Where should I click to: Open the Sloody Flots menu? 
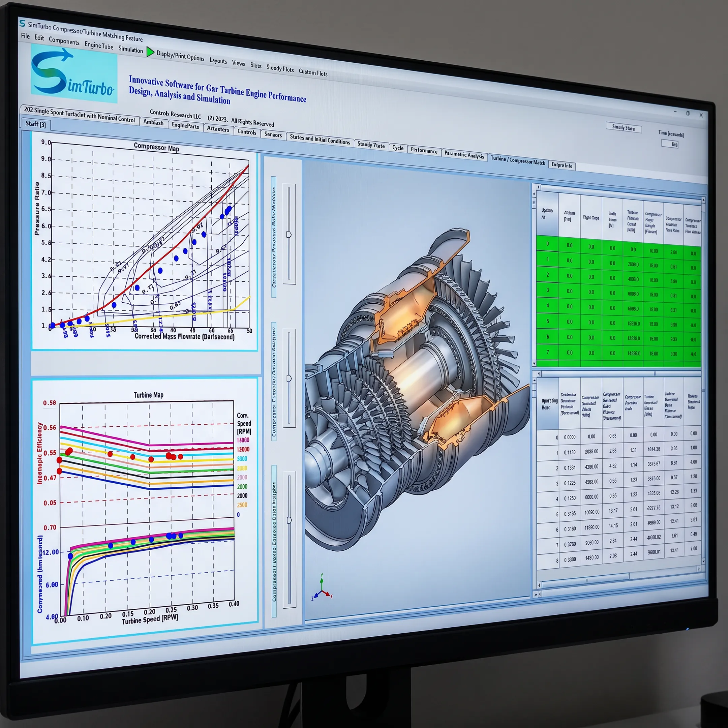coord(280,68)
